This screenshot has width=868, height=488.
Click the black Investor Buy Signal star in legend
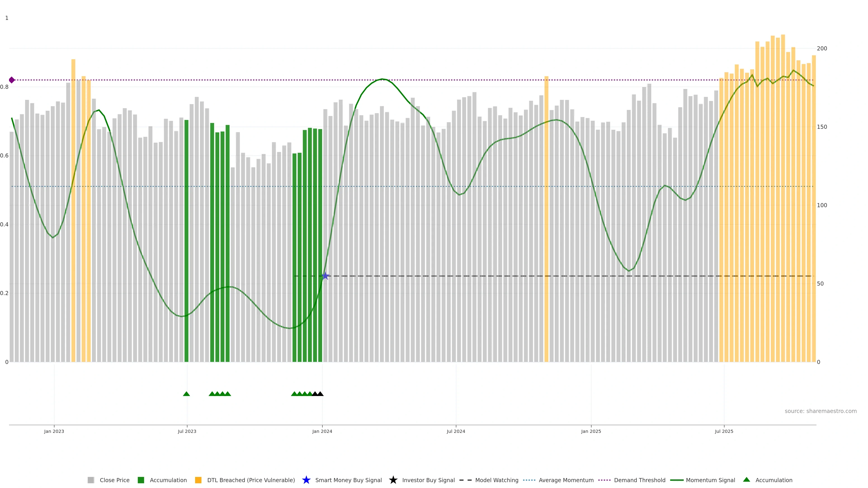pyautogui.click(x=393, y=480)
